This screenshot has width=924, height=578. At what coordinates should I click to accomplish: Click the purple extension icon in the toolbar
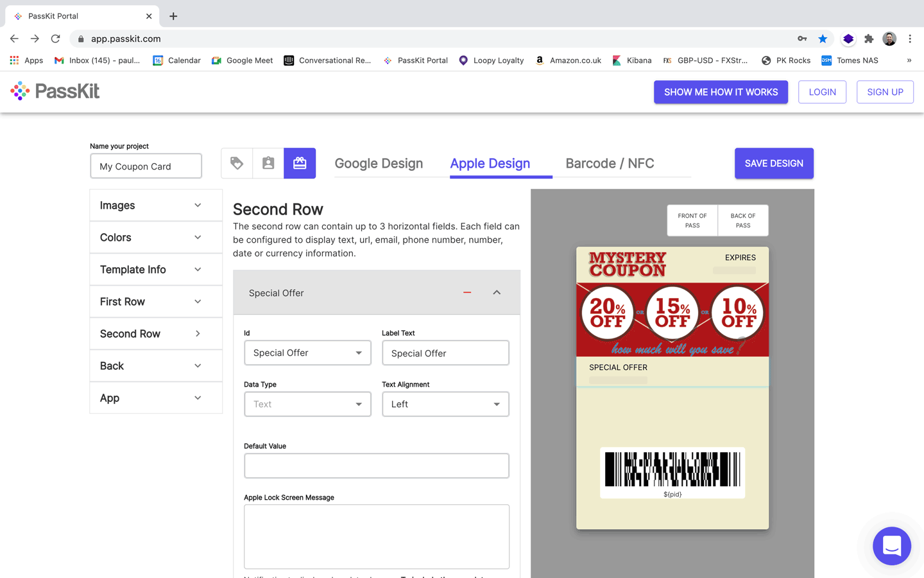[848, 39]
